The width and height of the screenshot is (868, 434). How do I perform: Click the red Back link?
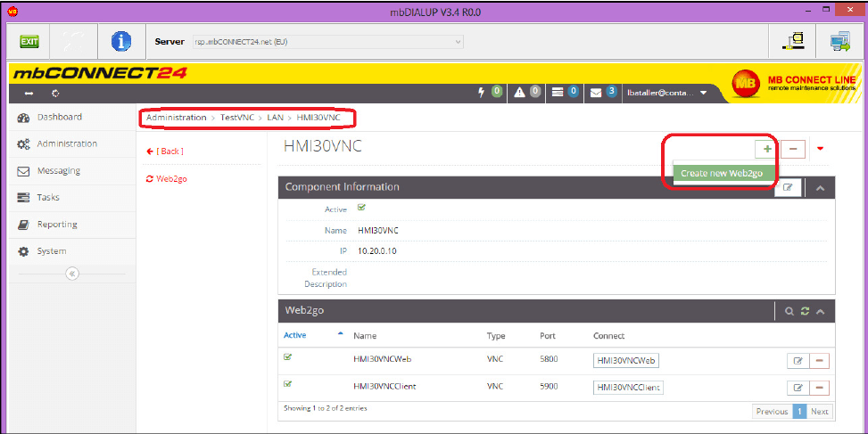[165, 151]
